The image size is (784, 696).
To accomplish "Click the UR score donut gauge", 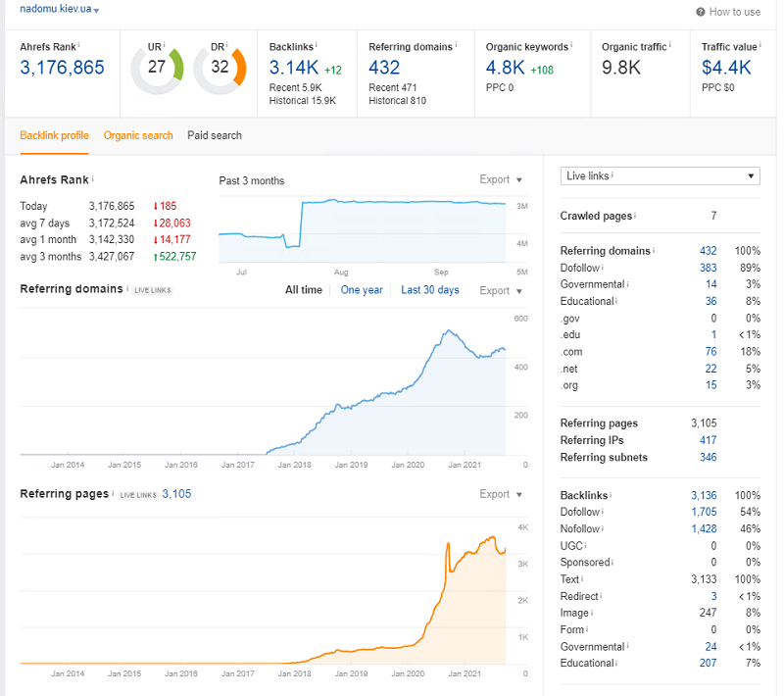I will coord(157,69).
